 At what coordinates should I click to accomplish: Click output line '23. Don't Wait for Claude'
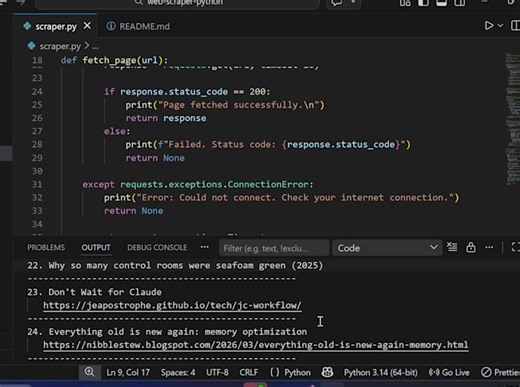pyautogui.click(x=94, y=292)
